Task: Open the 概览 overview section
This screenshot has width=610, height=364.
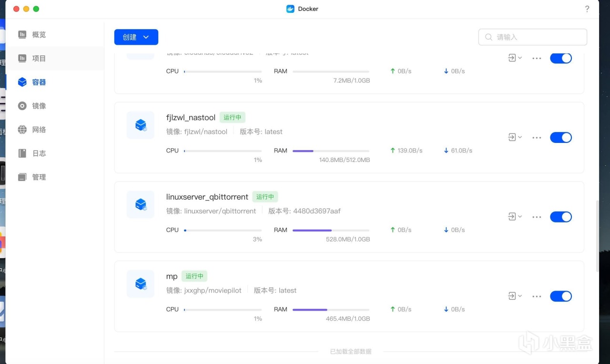Action: pos(55,35)
